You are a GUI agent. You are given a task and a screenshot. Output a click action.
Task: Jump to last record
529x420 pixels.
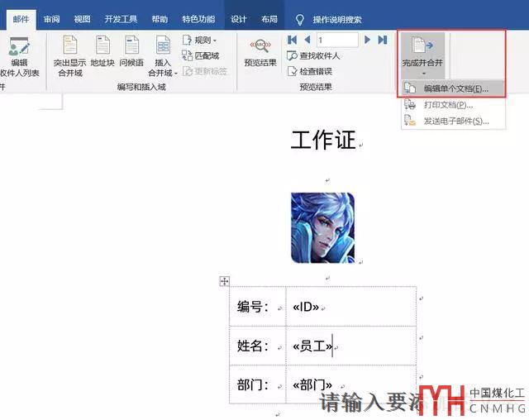[383, 41]
